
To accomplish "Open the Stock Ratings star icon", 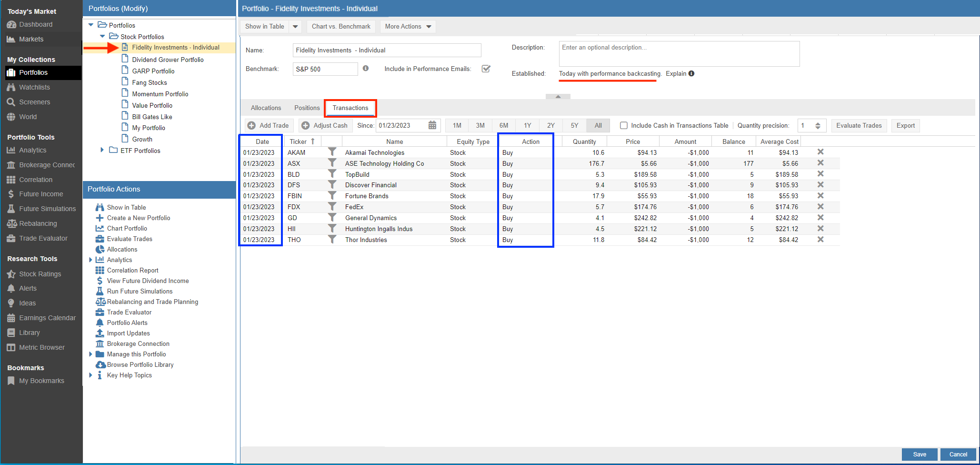I will [11, 274].
